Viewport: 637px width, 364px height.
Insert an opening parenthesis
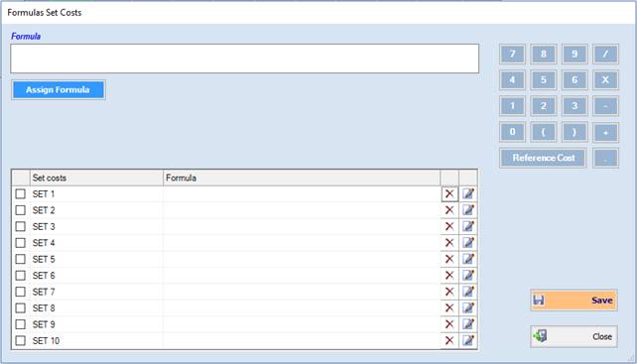tap(543, 132)
